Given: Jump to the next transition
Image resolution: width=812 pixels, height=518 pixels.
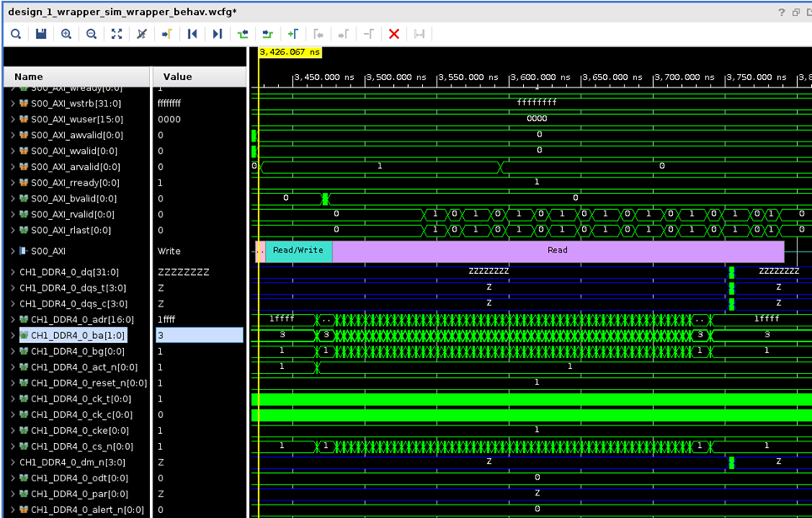Looking at the screenshot, I should [267, 34].
